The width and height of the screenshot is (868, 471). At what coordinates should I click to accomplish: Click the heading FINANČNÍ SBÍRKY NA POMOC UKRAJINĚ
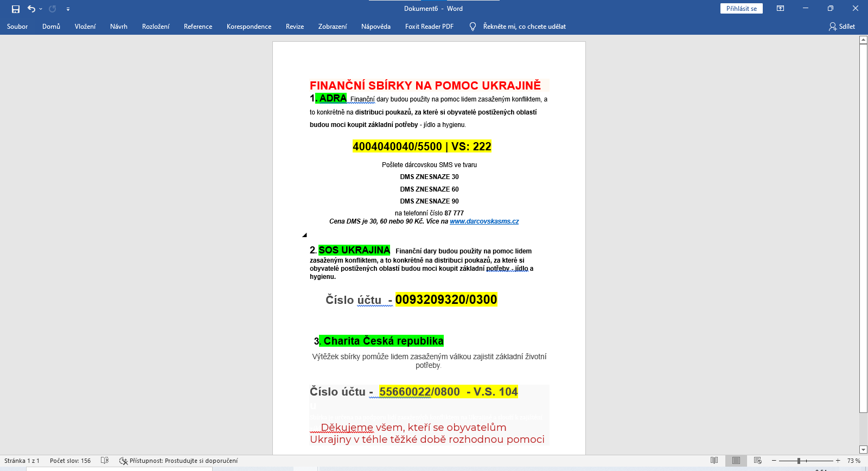pyautogui.click(x=425, y=85)
